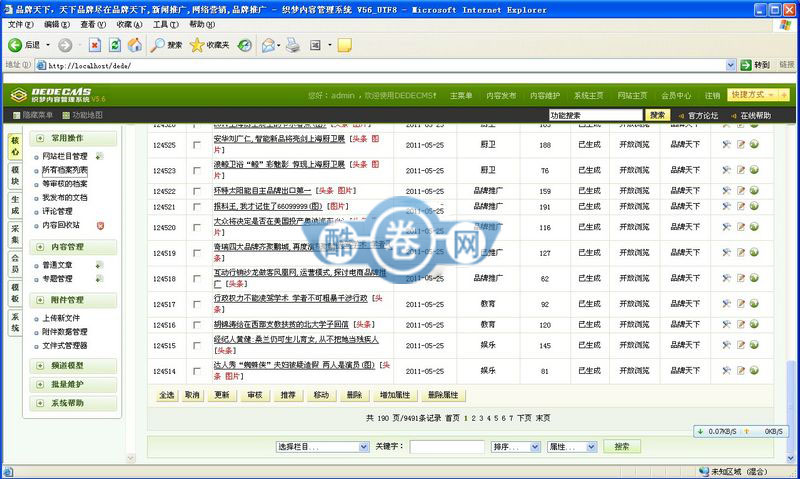Image resolution: width=800 pixels, height=479 pixels.
Task: Click the red shield icon beside 内容回收站
Action: coord(101,225)
